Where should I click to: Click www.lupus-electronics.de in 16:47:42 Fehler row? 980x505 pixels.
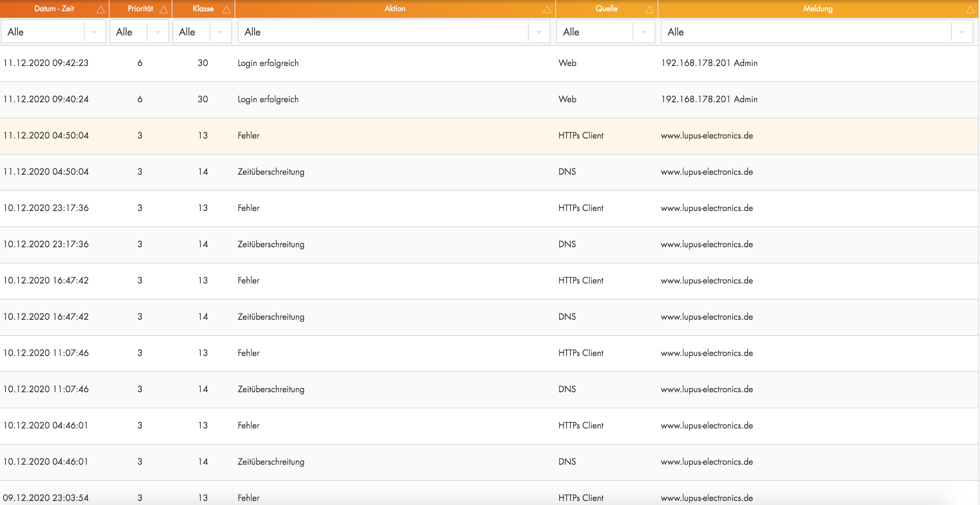click(x=707, y=281)
